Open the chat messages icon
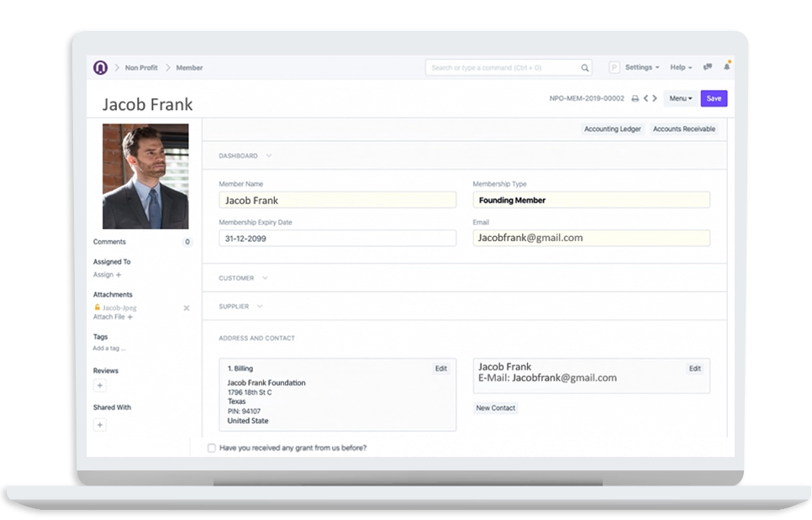Image resolution: width=812 pixels, height=520 pixels. coord(708,66)
